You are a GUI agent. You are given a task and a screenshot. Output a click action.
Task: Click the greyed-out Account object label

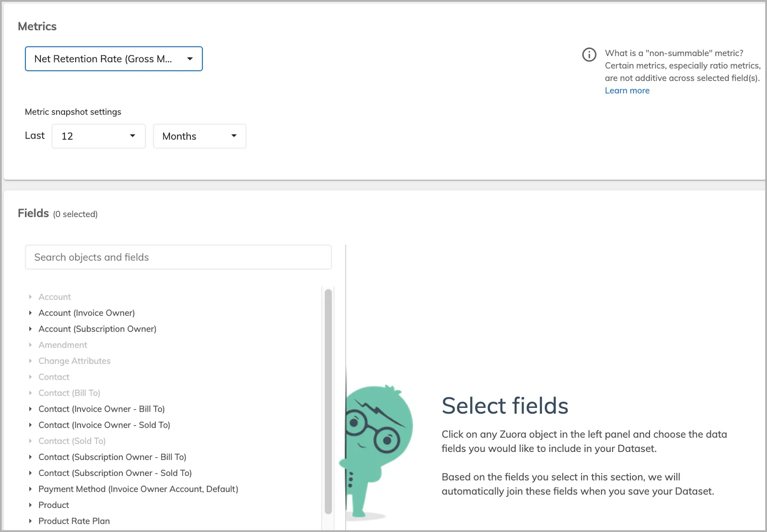(55, 297)
